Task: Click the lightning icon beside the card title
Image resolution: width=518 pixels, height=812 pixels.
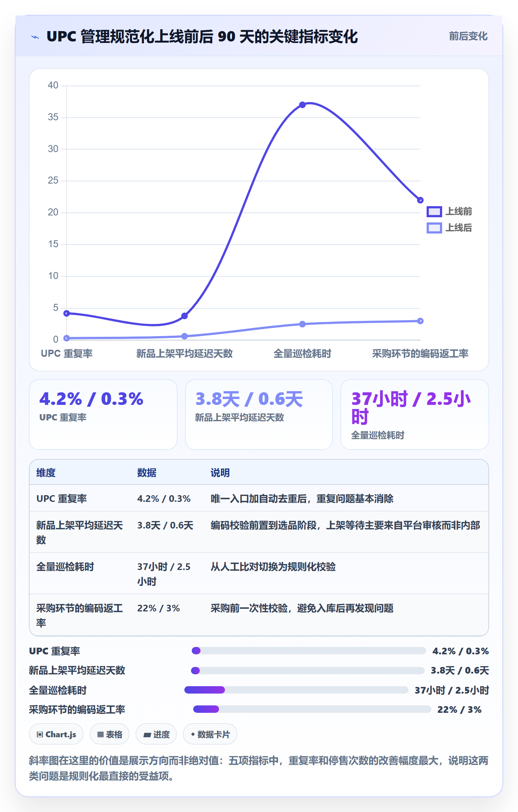Action: pos(35,37)
